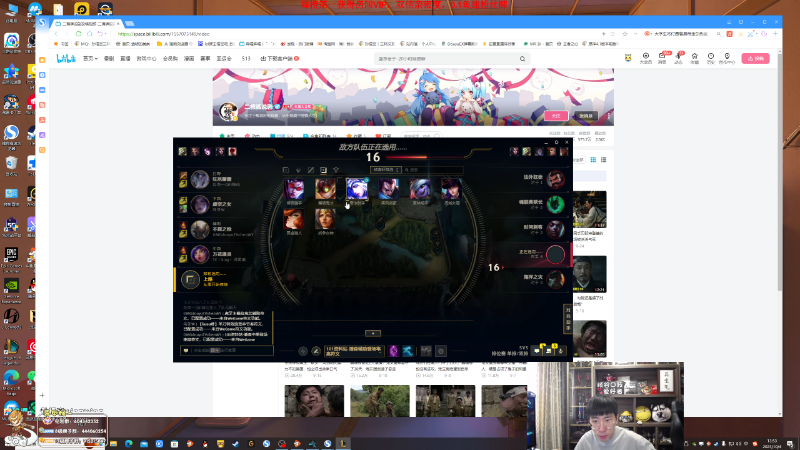Open chat bubble icon at client bottom right
The image size is (800, 450).
[537, 351]
